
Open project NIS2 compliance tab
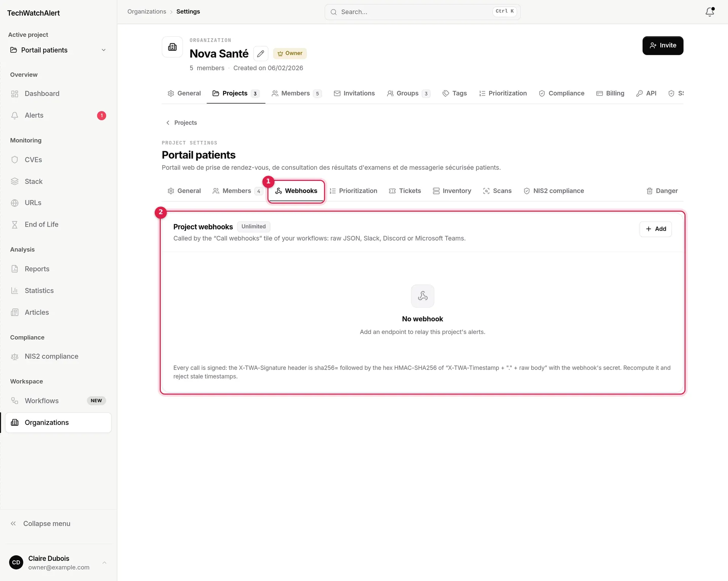coord(554,191)
